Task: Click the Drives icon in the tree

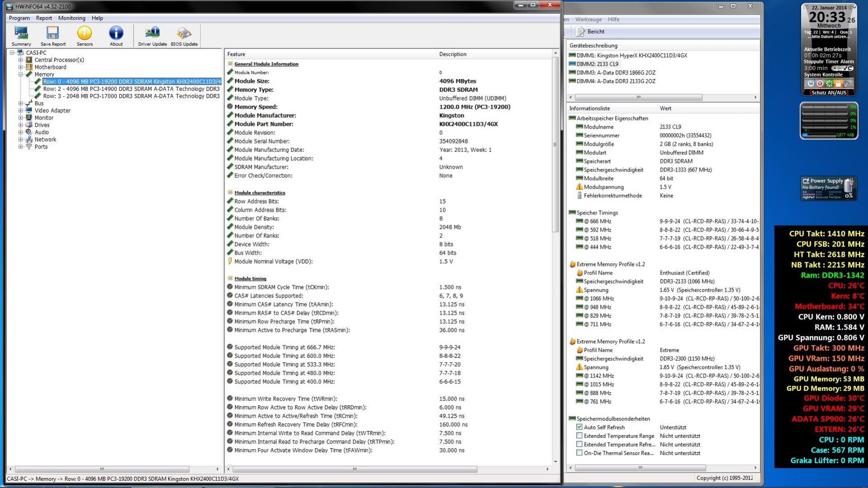Action: coord(29,125)
